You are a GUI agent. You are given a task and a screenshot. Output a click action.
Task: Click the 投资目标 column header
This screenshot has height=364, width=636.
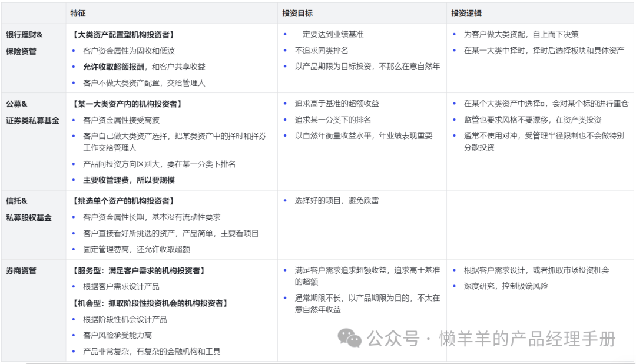point(297,13)
